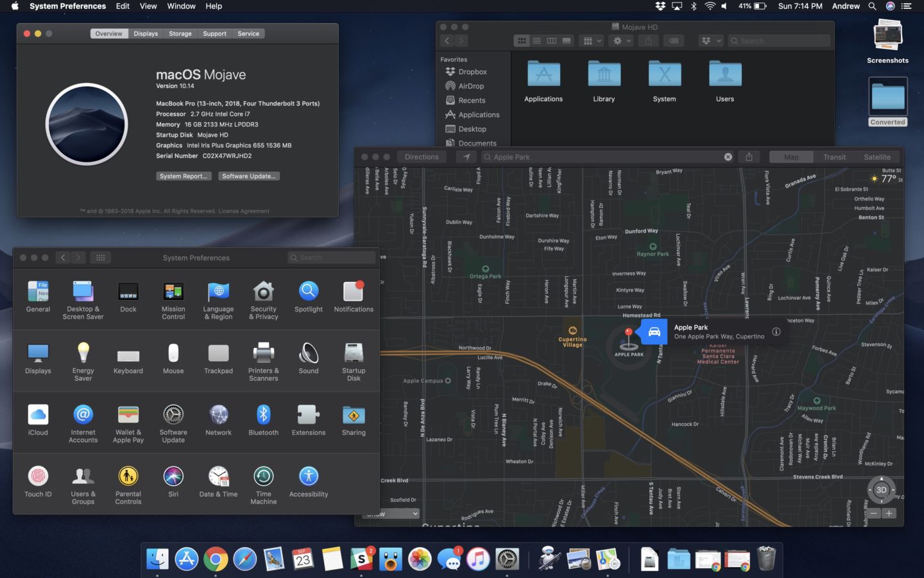Image resolution: width=924 pixels, height=578 pixels.
Task: Open the Bluetooth preference pane
Action: 263,416
